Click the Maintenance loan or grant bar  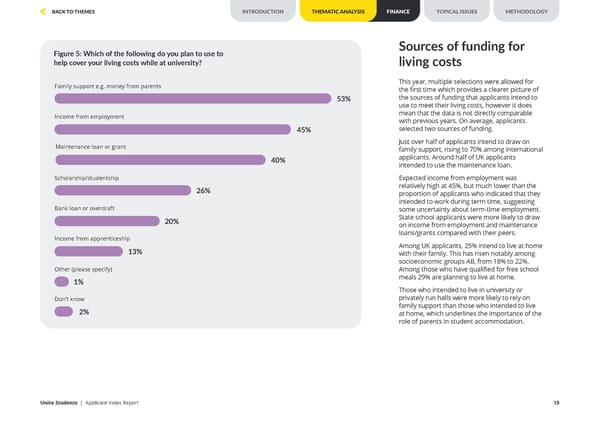[x=160, y=160]
